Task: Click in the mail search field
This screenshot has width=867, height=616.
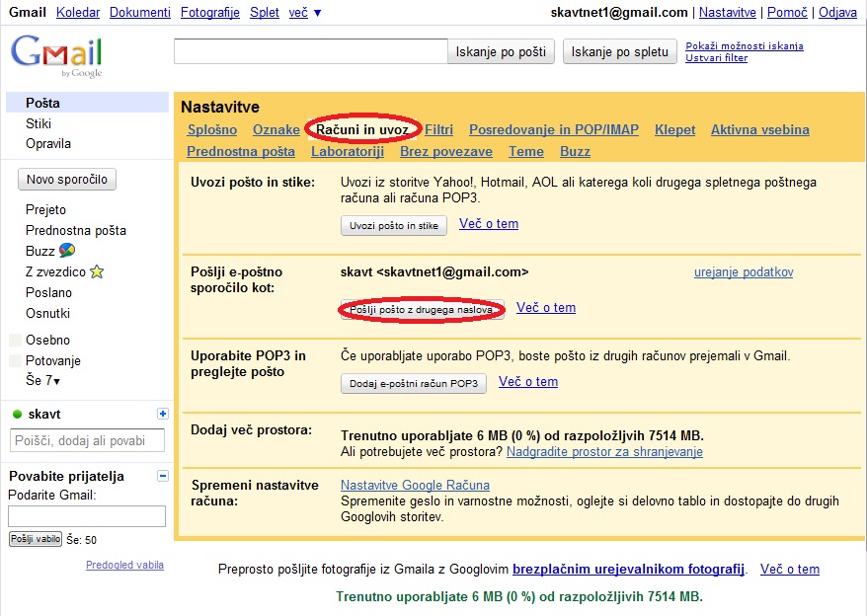Action: click(x=311, y=51)
